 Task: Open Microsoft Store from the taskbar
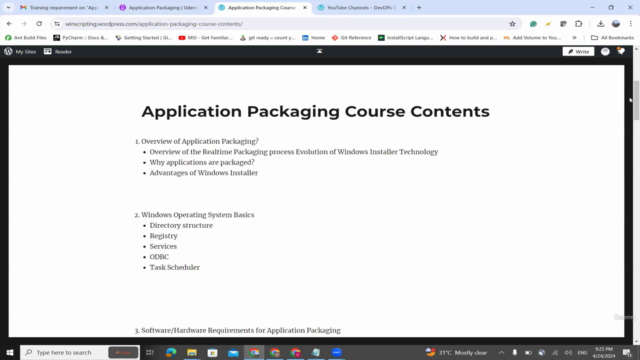pos(213,352)
